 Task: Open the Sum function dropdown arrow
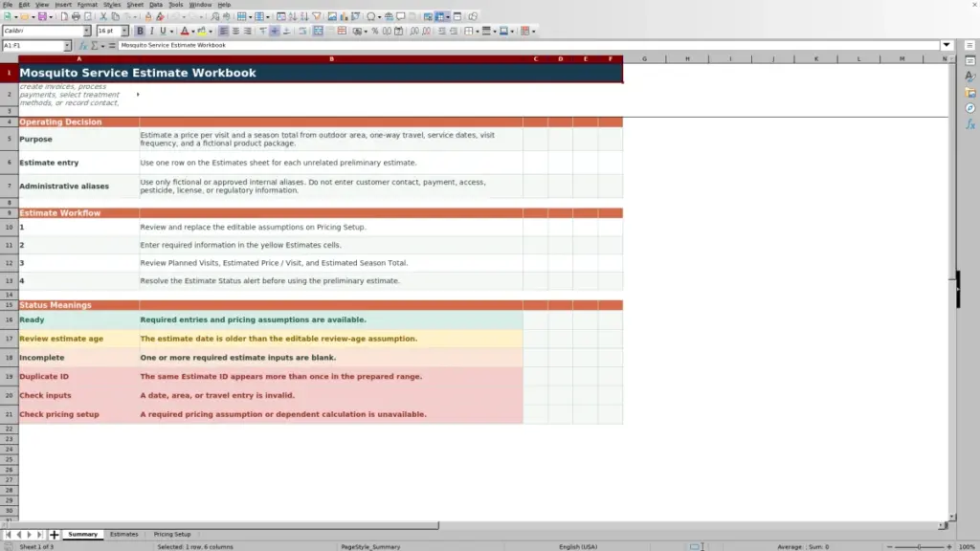click(x=102, y=46)
